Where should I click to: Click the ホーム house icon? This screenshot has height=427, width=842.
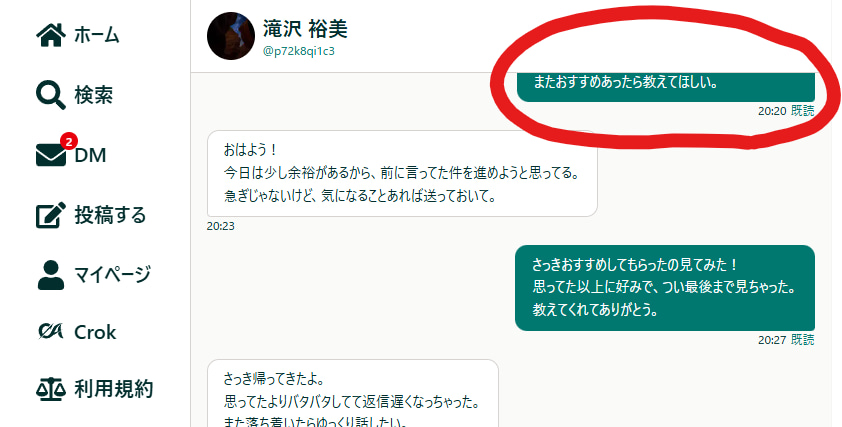coord(50,35)
